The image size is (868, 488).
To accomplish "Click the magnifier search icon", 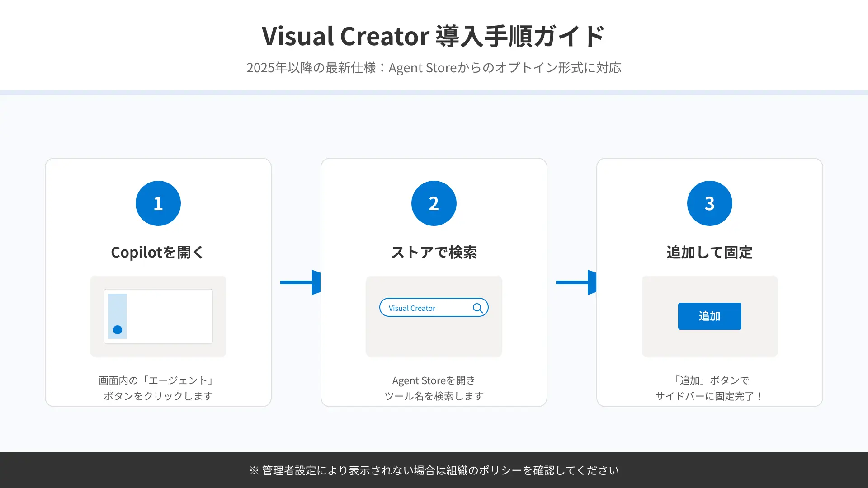I will 477,308.
